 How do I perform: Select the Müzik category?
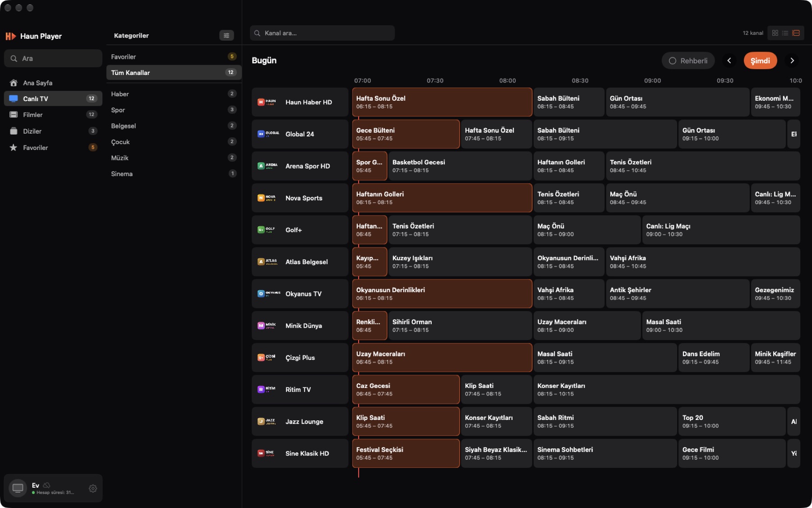pyautogui.click(x=174, y=158)
